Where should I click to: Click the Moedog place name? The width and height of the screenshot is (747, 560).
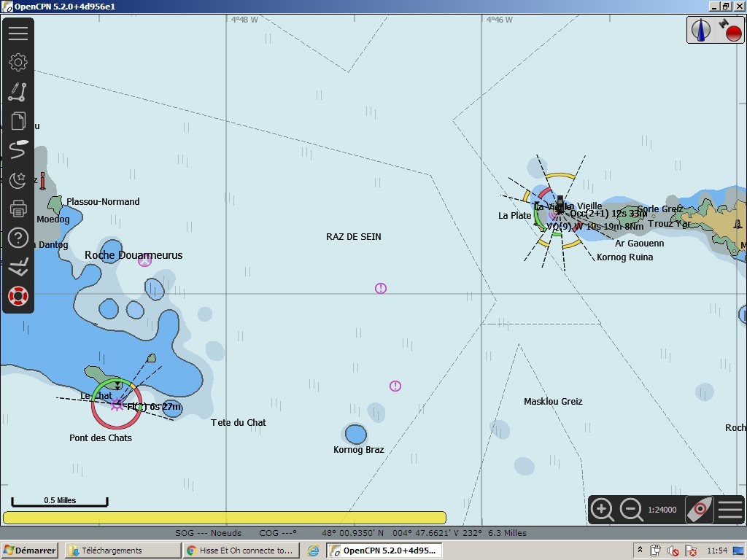53,219
